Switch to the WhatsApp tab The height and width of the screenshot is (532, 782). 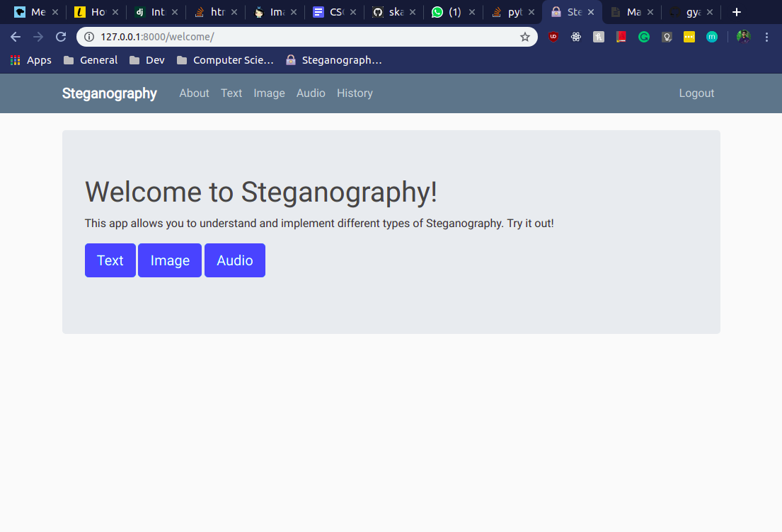pos(448,11)
